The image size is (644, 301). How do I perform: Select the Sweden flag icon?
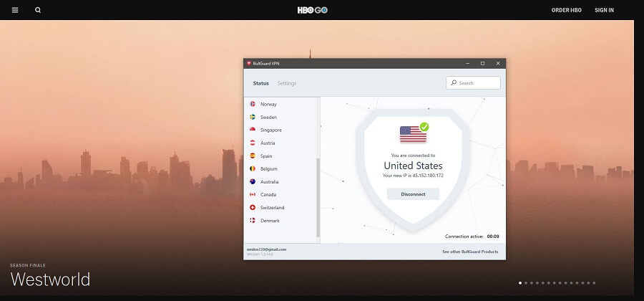[x=253, y=118]
